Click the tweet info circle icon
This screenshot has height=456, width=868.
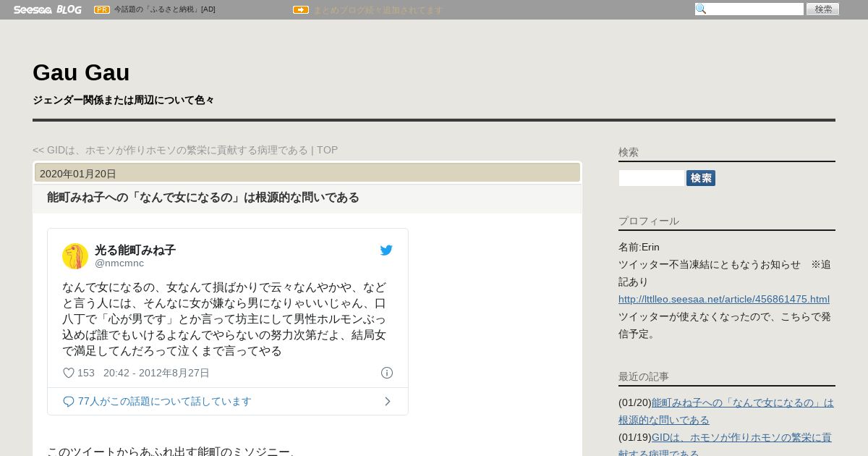[x=387, y=373]
